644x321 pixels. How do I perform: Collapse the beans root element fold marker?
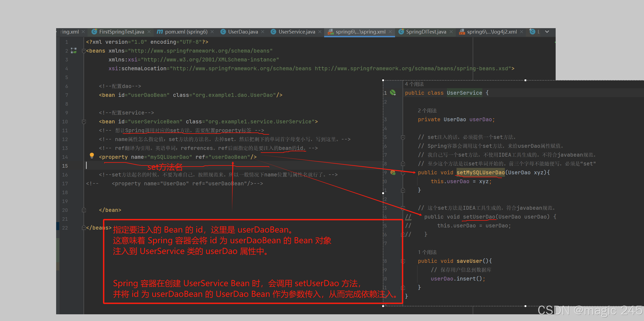[x=84, y=51]
